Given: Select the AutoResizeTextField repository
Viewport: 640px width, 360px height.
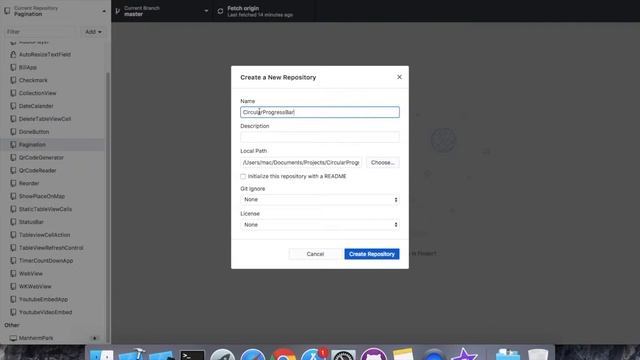Looking at the screenshot, I should point(53,54).
